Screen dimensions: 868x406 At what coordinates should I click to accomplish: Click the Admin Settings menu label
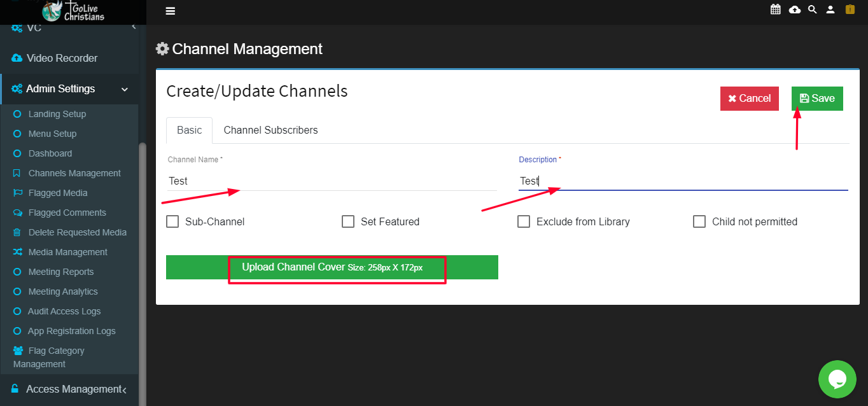pos(60,89)
